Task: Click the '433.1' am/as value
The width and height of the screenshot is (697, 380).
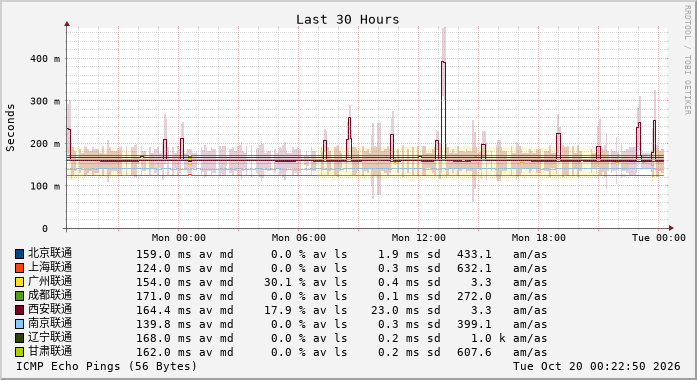Action: (474, 254)
